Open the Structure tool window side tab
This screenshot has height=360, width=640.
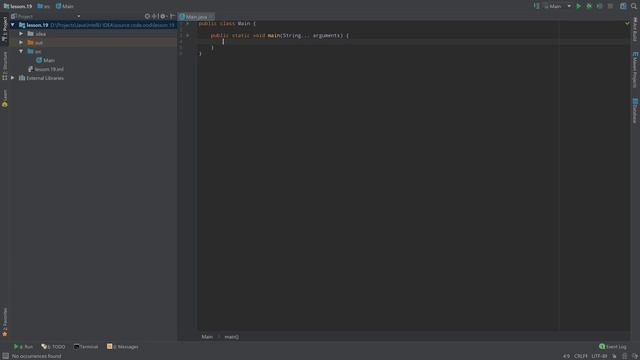coord(4,66)
